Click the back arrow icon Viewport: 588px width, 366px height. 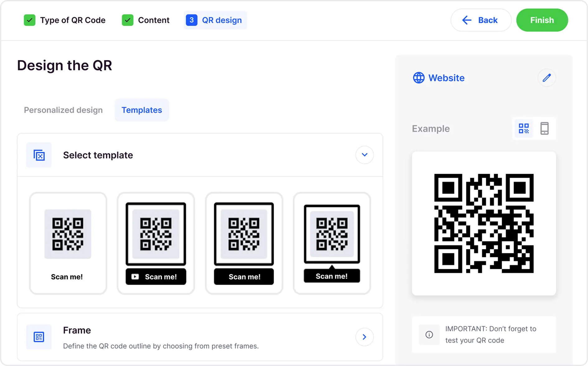coord(467,20)
